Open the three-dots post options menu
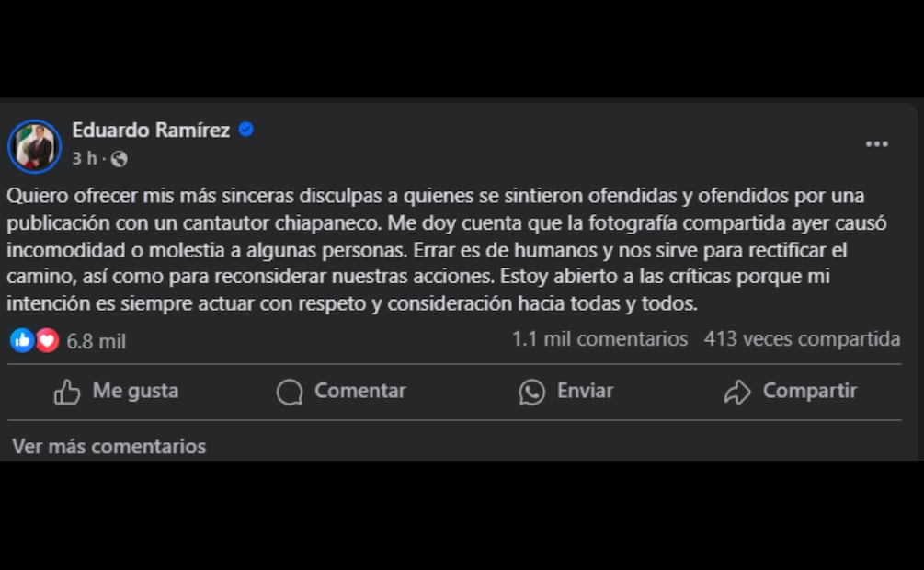Image resolution: width=924 pixels, height=570 pixels. coord(876,144)
